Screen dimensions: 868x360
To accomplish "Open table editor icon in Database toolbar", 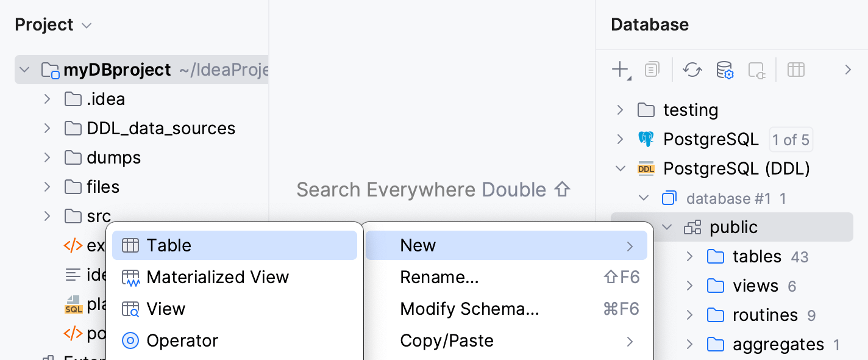I will click(x=795, y=70).
